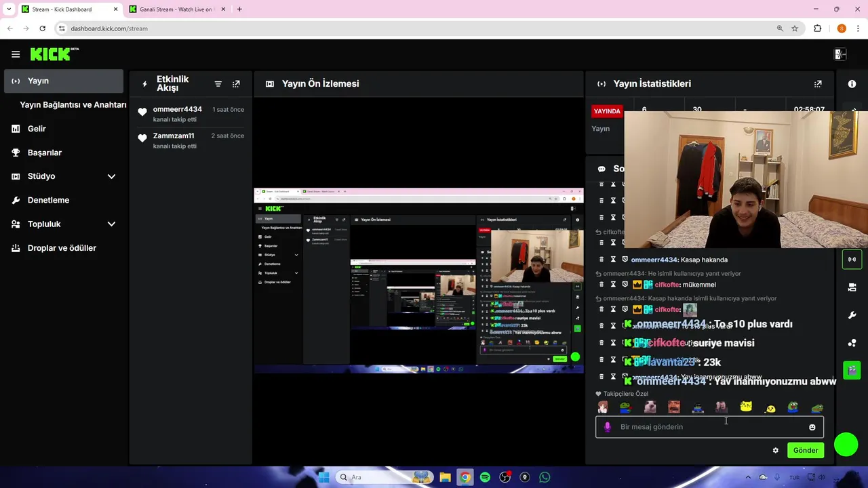
Task: Switch to the Ganali Stream browser tab
Action: 175,9
